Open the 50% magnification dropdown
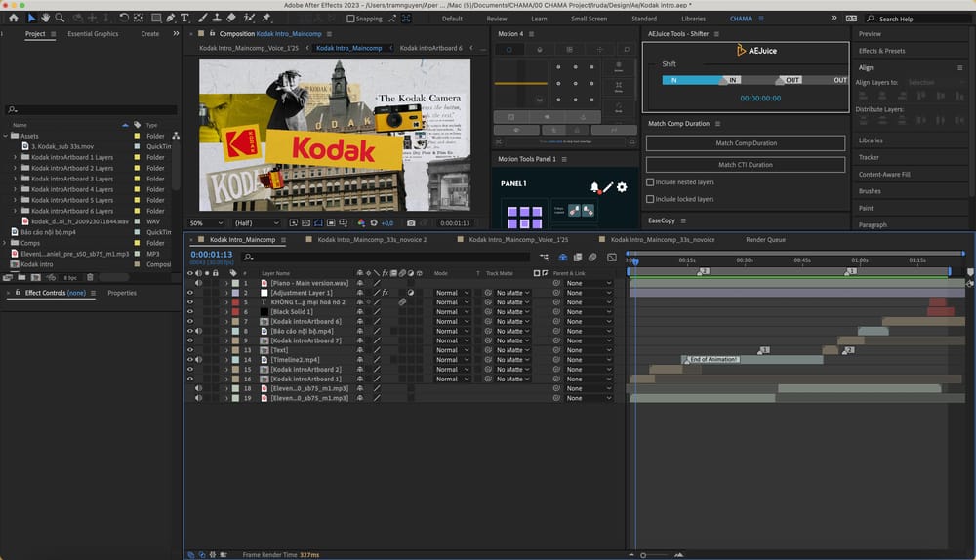Image resolution: width=976 pixels, height=560 pixels. point(206,222)
